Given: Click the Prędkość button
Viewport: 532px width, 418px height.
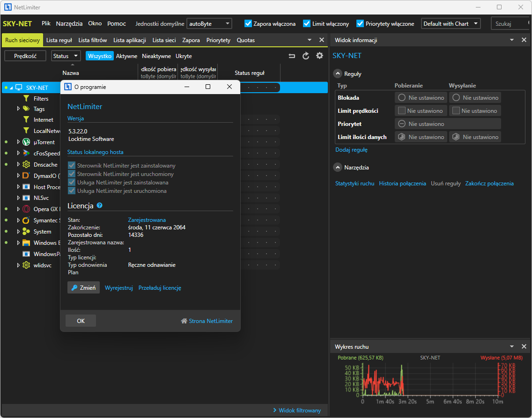Looking at the screenshot, I should pos(25,56).
